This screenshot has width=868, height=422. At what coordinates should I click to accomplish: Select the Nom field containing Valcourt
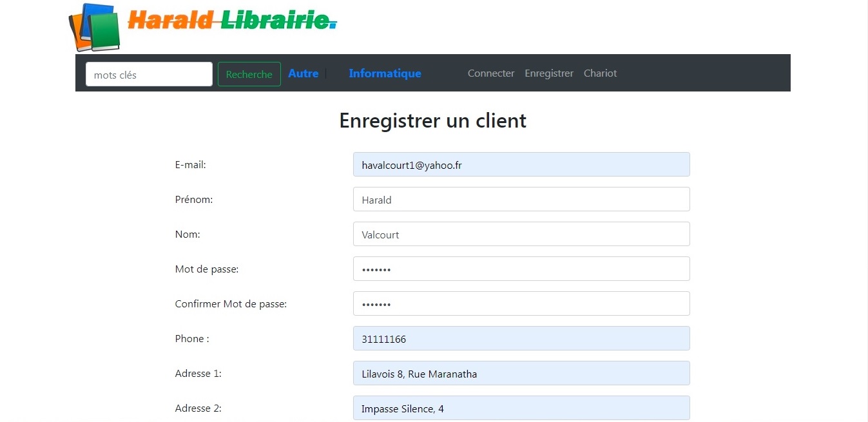[x=521, y=234]
